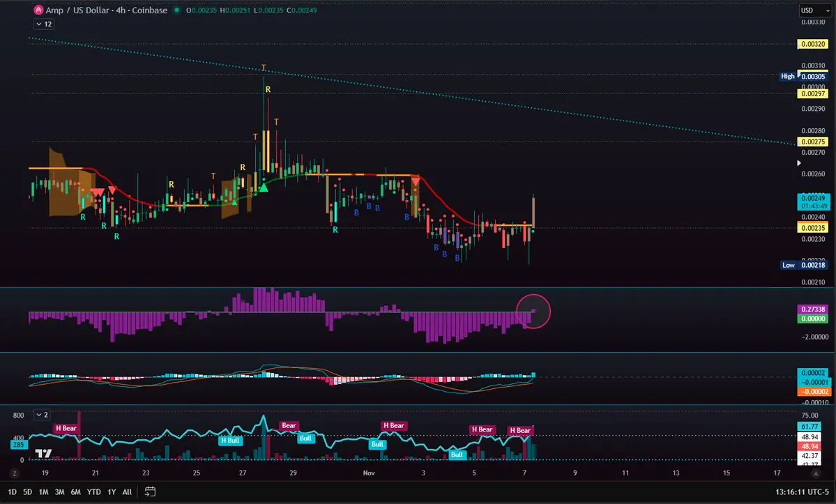Click the red 48.94 value label
Image resolution: width=836 pixels, height=504 pixels.
click(x=810, y=446)
